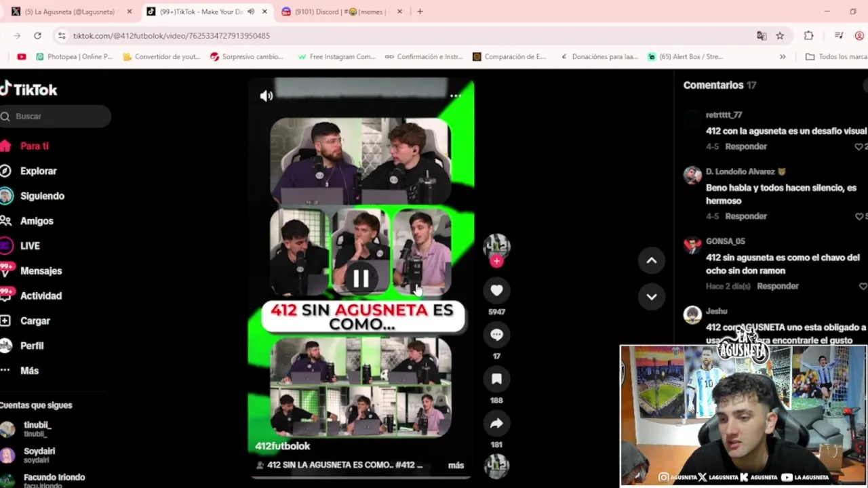Click the address bar URL
The image size is (868, 488).
point(172,36)
